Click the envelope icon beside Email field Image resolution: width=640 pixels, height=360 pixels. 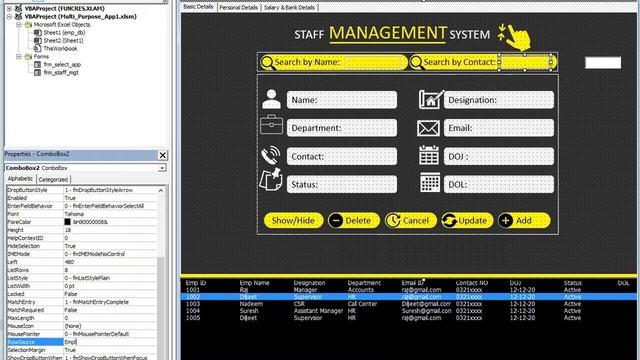click(x=428, y=128)
